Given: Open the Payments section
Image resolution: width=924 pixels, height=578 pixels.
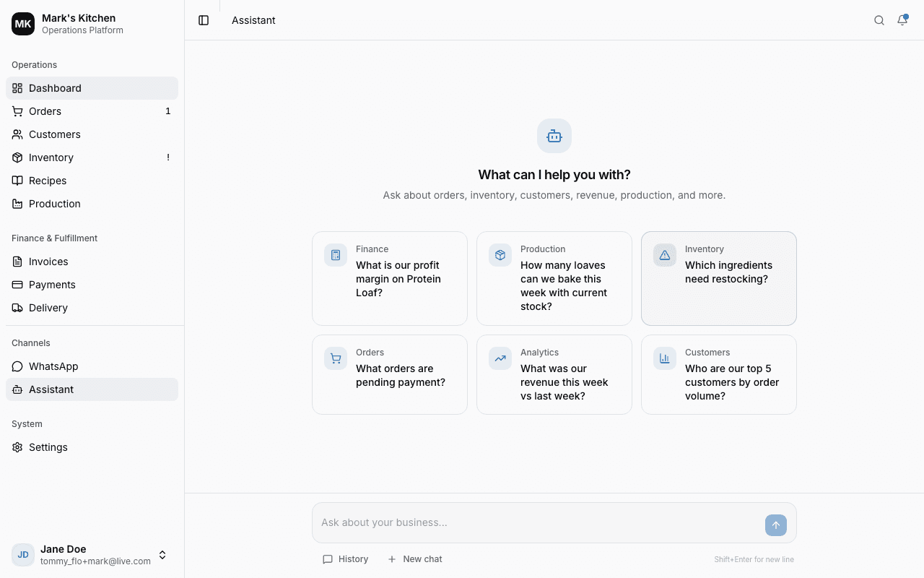Looking at the screenshot, I should [x=52, y=285].
